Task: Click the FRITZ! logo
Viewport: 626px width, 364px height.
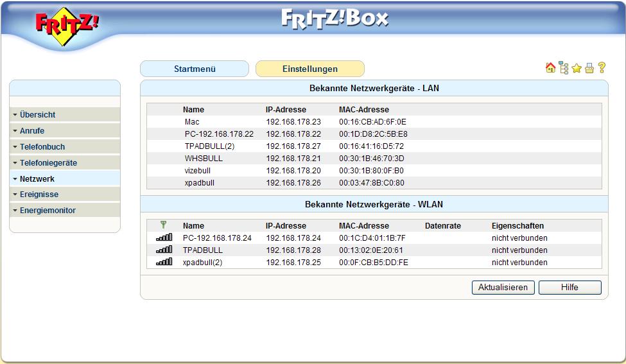Action: coord(67,26)
